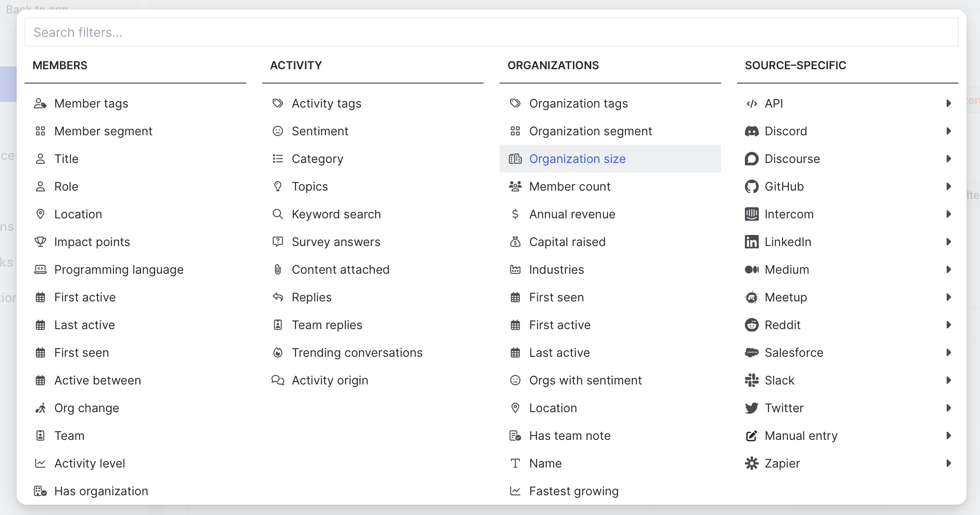Image resolution: width=980 pixels, height=515 pixels.
Task: Click the Topics lightbulb icon
Action: point(278,186)
